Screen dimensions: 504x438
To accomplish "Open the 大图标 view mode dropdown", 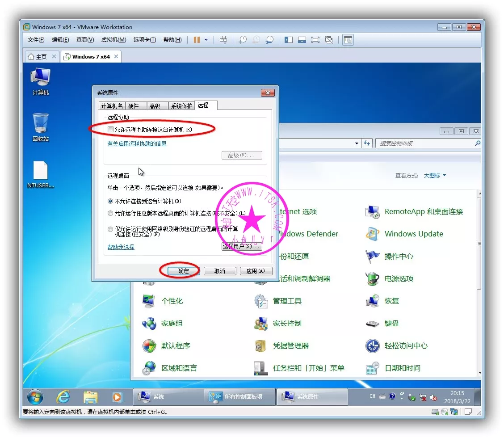I will coord(435,176).
